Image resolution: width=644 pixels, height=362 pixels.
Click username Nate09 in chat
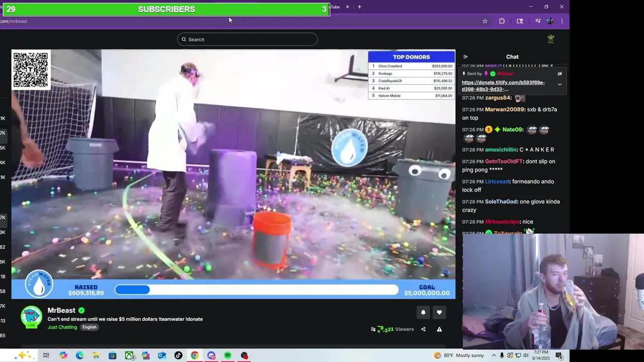tap(513, 130)
